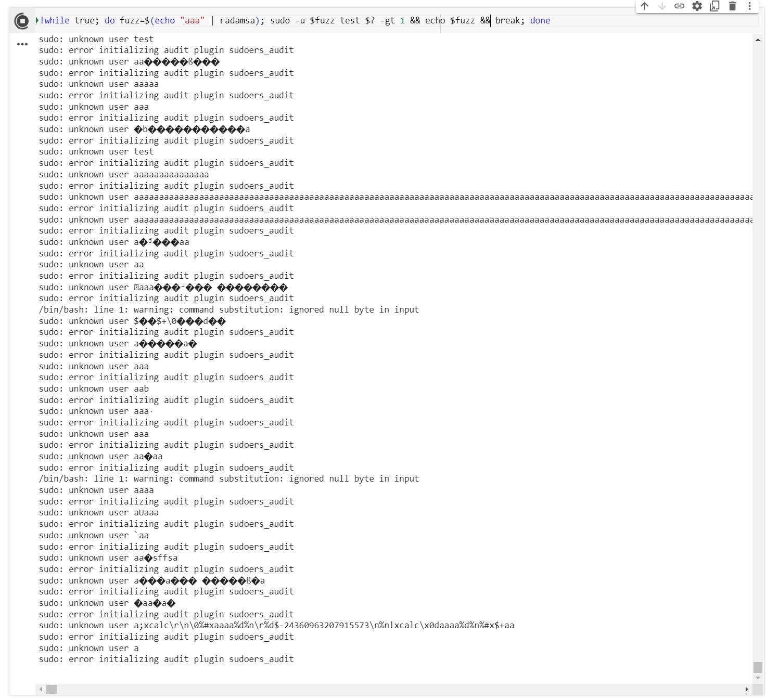
Task: Open the output options ellipsis menu
Action: click(22, 44)
